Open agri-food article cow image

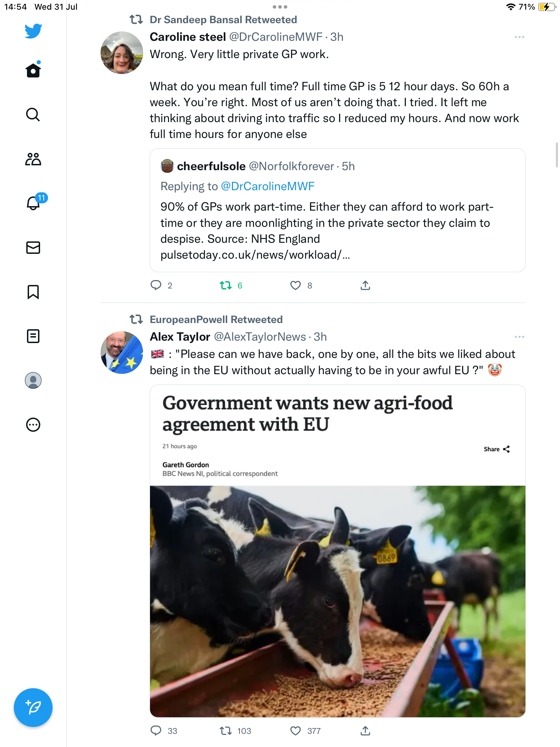pyautogui.click(x=338, y=601)
